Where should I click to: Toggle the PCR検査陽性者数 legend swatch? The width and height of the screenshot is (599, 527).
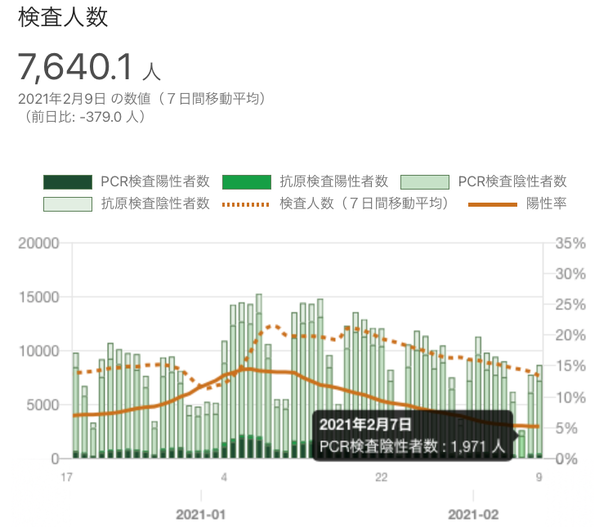pyautogui.click(x=68, y=182)
